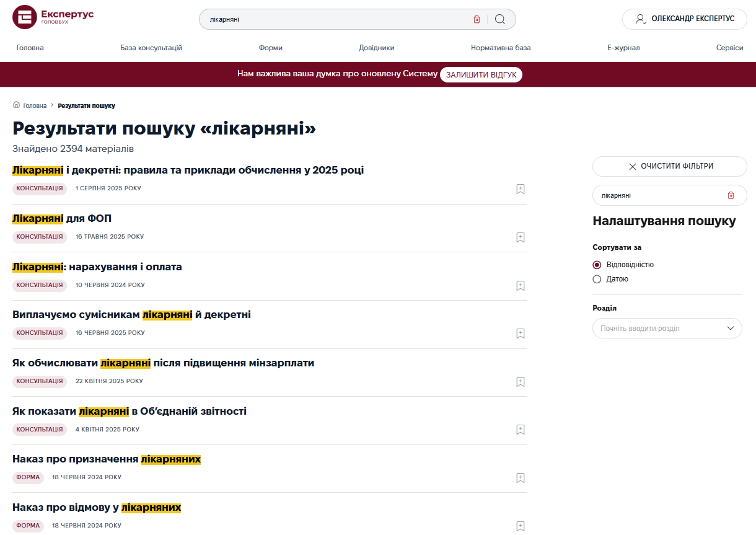Viewport: 756px width, 535px height.
Task: Expand the Розділ dropdown arrow
Action: 730,329
